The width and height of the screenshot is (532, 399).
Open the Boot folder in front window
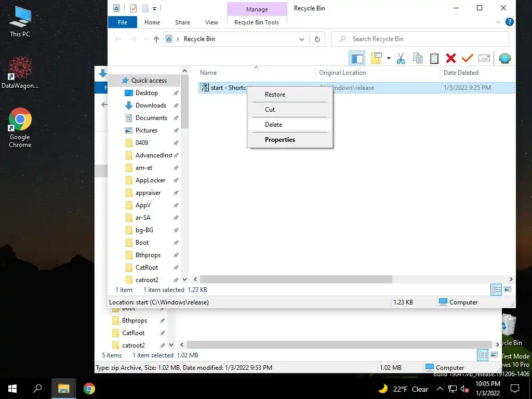coord(142,243)
